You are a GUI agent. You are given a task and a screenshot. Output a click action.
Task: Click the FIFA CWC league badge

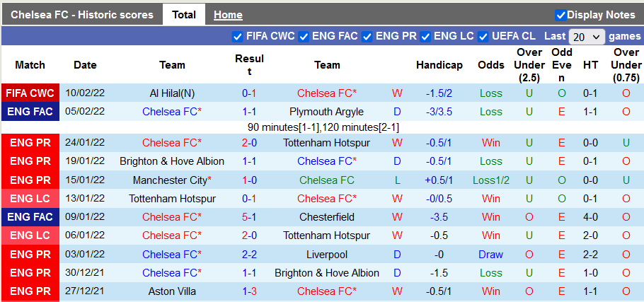tap(30, 93)
